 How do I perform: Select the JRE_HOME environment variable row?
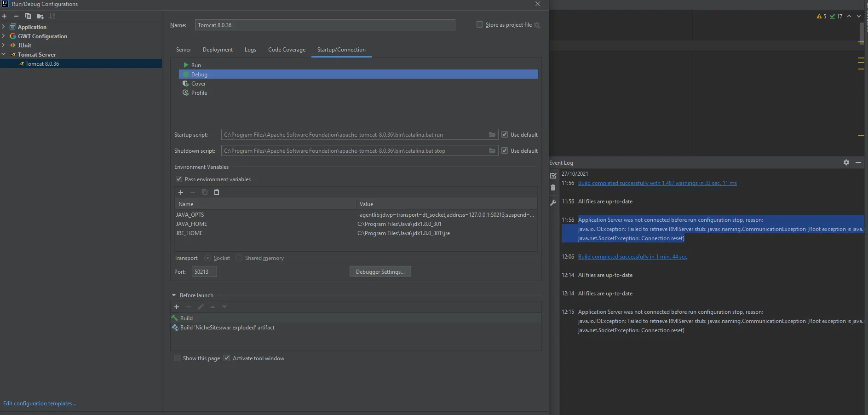pyautogui.click(x=356, y=233)
